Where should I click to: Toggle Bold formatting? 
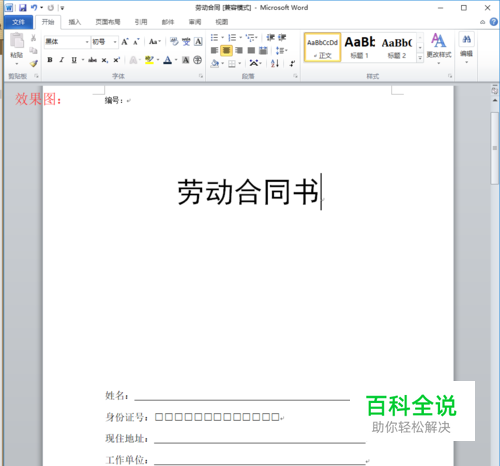coord(50,60)
